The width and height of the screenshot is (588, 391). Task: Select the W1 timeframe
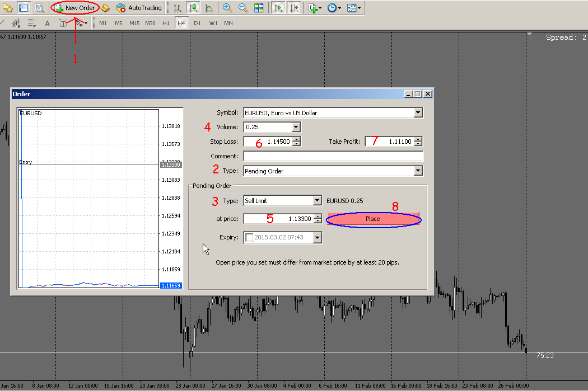coord(213,23)
